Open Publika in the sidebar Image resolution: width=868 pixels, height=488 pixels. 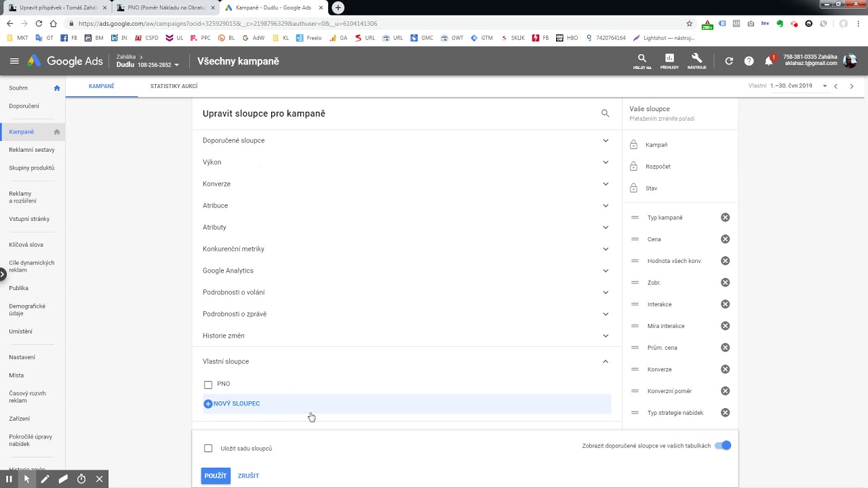tap(18, 288)
